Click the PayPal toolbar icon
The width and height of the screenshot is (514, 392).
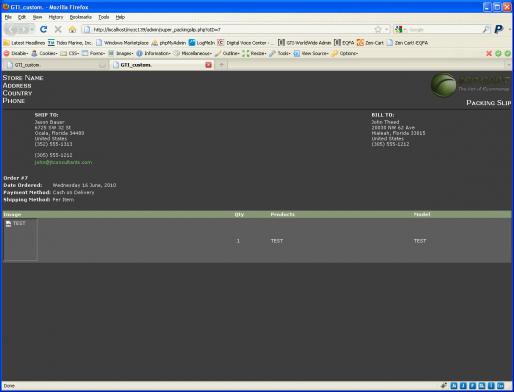[499, 29]
